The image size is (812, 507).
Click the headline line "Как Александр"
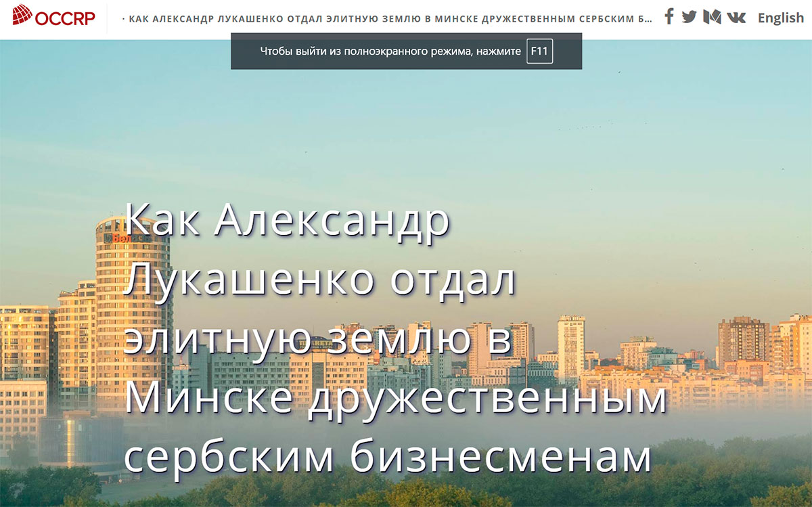click(287, 219)
